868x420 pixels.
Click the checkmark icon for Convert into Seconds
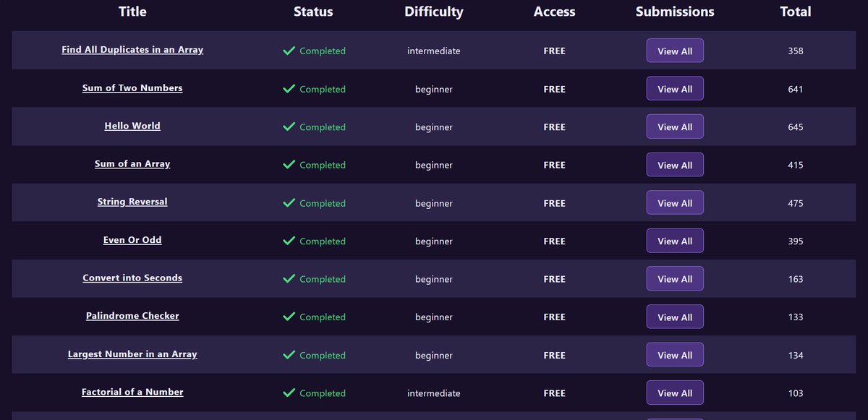tap(289, 278)
